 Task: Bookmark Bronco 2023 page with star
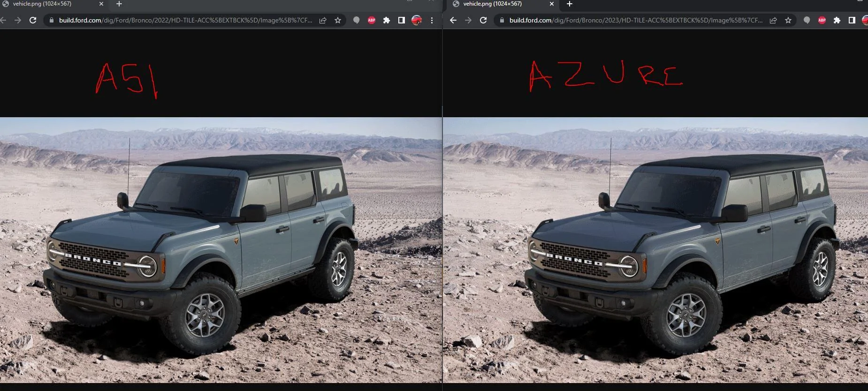tap(788, 20)
